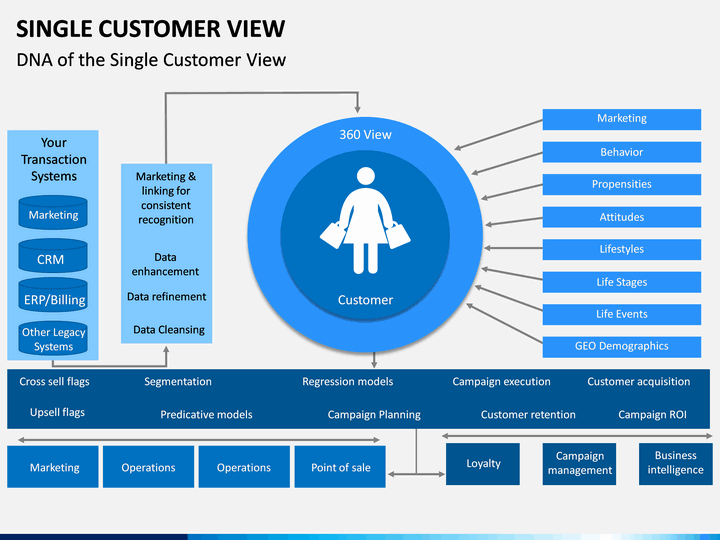Click the Life Stages attribute box
Screen dimensions: 720x540
(622, 282)
